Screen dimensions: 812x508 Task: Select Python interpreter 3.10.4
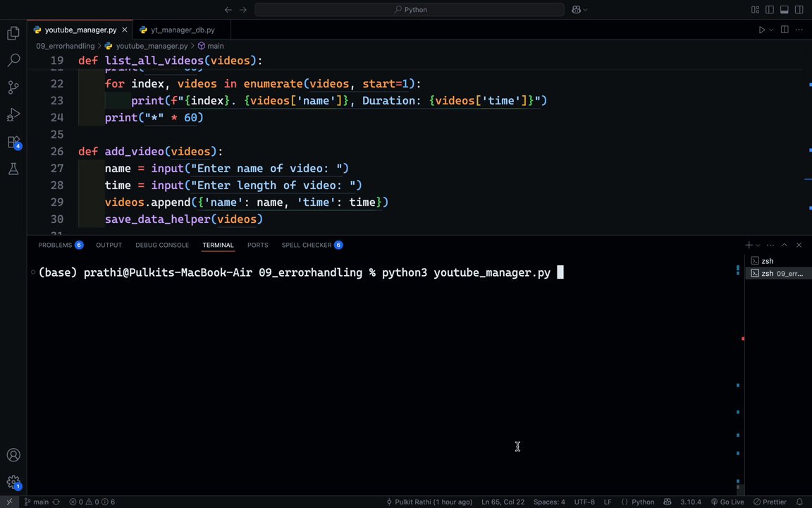(691, 502)
